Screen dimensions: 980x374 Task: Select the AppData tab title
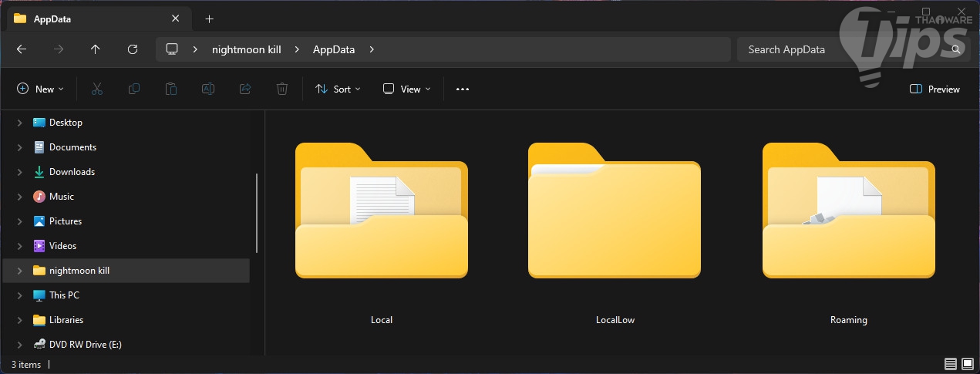(52, 19)
